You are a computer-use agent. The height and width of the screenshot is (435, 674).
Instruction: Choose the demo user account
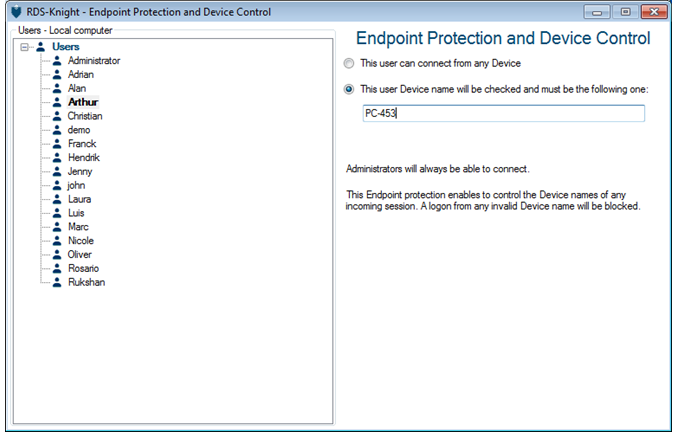tap(79, 130)
